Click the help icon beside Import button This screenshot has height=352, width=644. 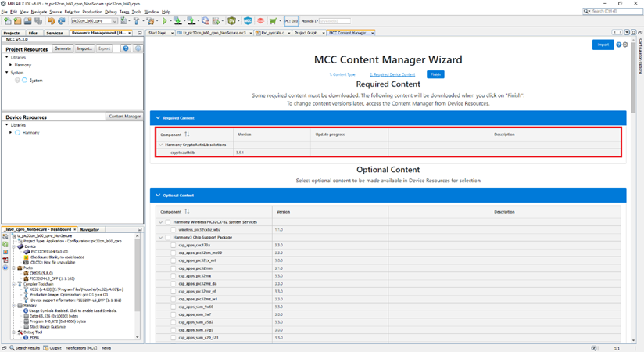(x=618, y=45)
